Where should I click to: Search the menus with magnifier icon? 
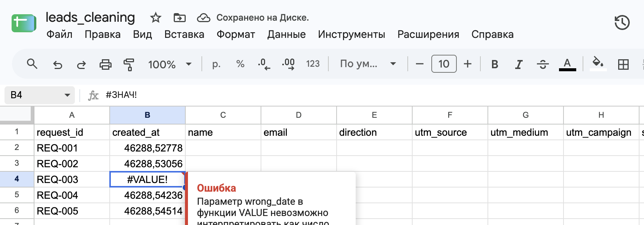click(x=32, y=64)
